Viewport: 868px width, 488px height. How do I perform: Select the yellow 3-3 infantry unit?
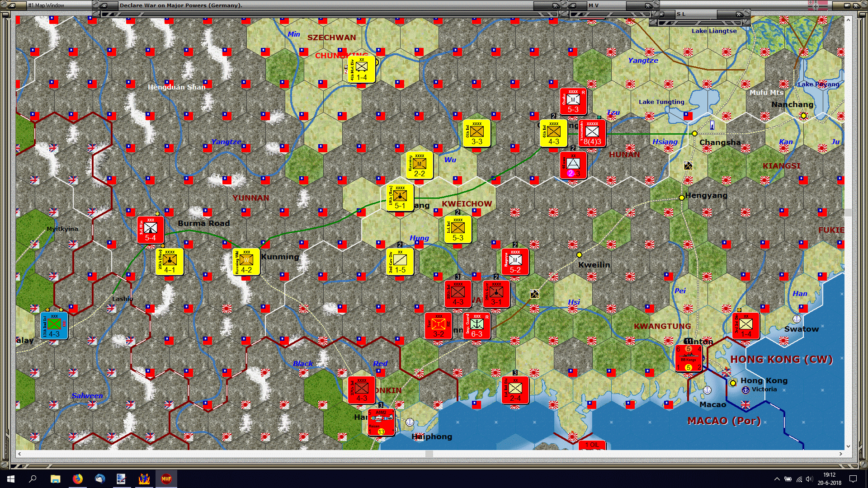[476, 133]
